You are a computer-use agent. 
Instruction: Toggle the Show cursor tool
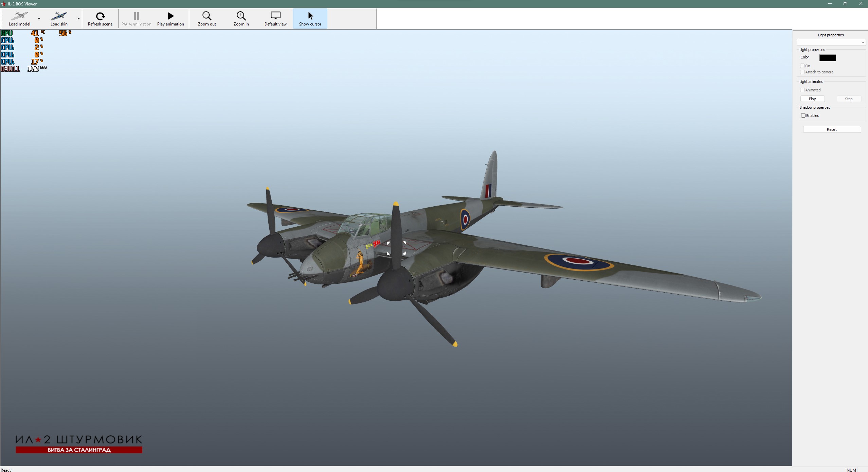310,16
